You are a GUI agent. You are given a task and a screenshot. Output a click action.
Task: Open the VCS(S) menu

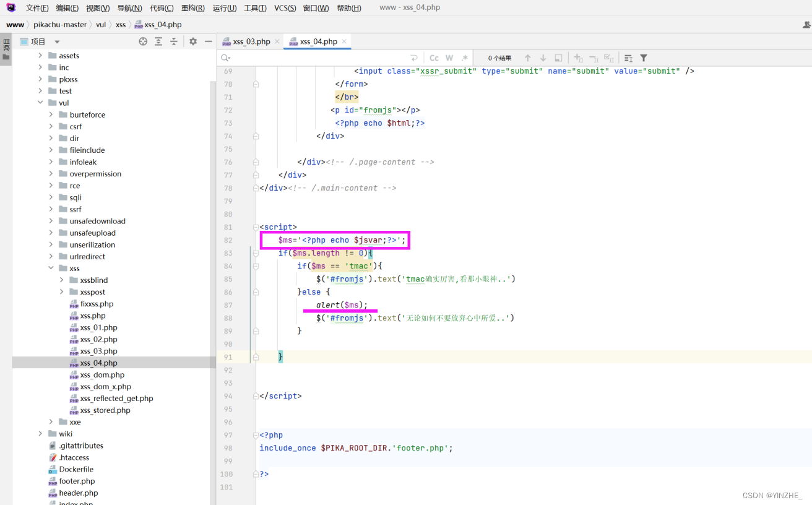tap(285, 8)
